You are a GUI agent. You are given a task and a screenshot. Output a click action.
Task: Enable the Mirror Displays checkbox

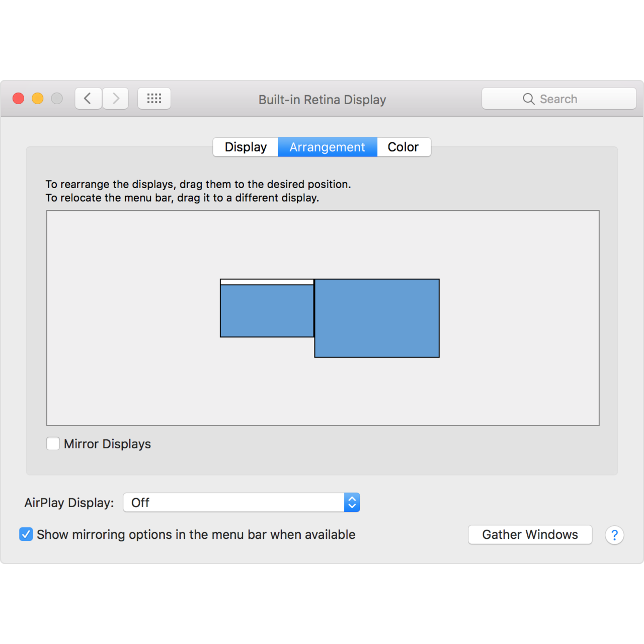tap(53, 444)
